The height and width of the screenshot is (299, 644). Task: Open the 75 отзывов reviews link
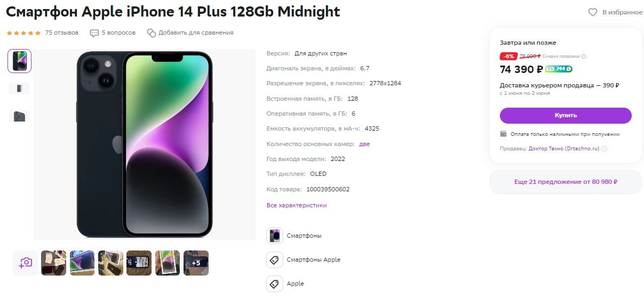62,33
